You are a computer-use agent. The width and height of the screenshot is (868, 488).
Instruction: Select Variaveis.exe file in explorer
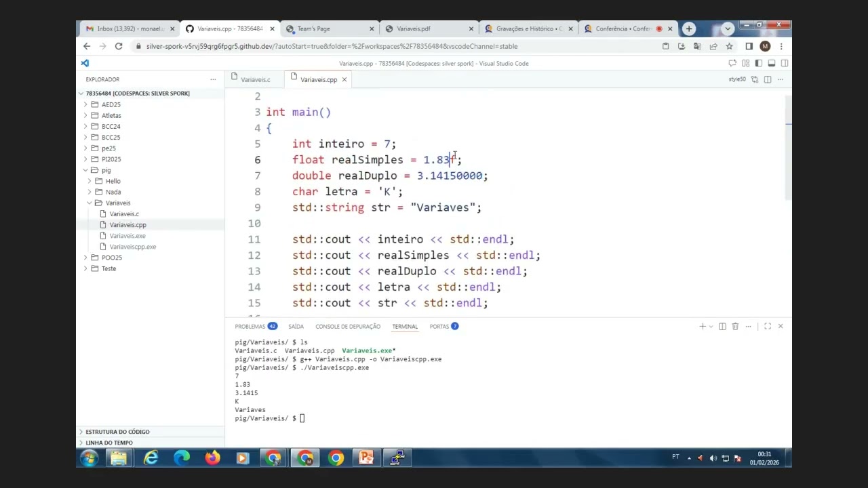[x=127, y=236]
